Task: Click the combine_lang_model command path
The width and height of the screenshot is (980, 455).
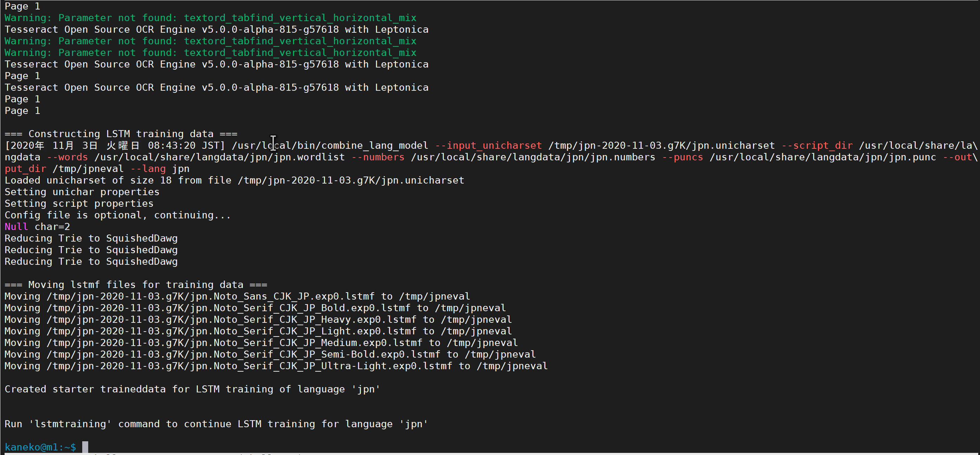Action: pyautogui.click(x=330, y=146)
